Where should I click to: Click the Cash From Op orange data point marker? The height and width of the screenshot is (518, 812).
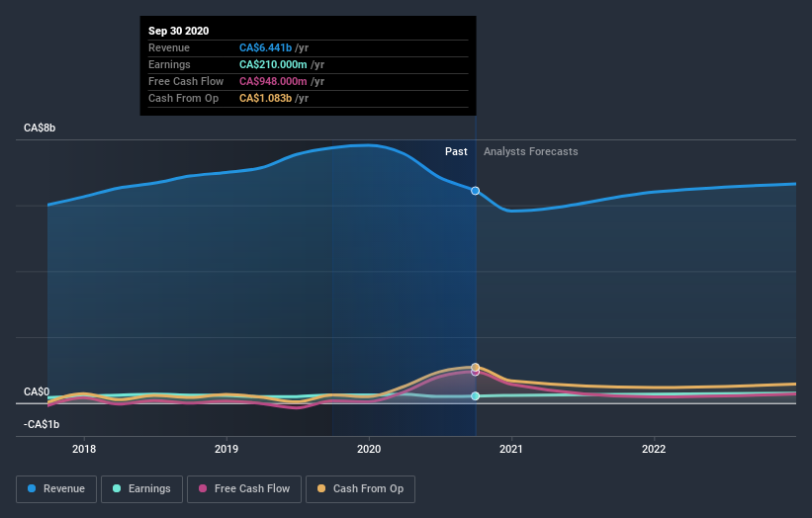coord(475,367)
